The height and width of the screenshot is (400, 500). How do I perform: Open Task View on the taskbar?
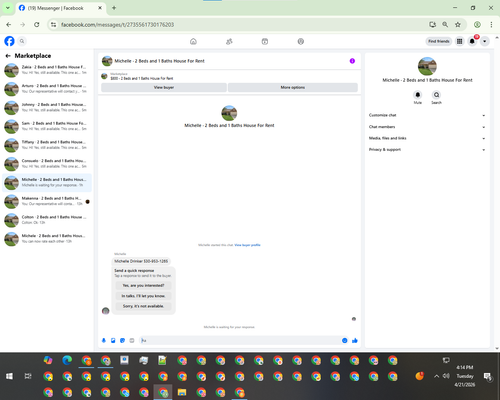(28, 376)
